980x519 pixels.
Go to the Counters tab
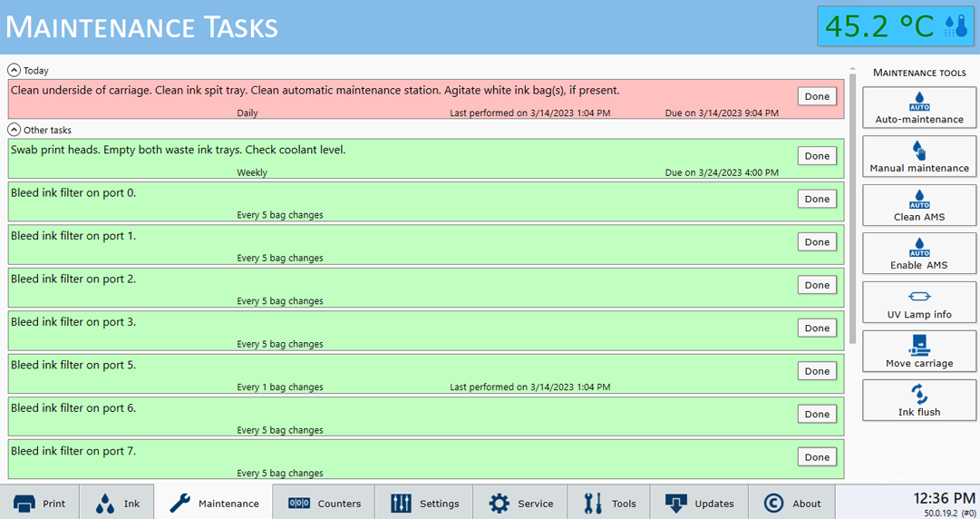325,503
